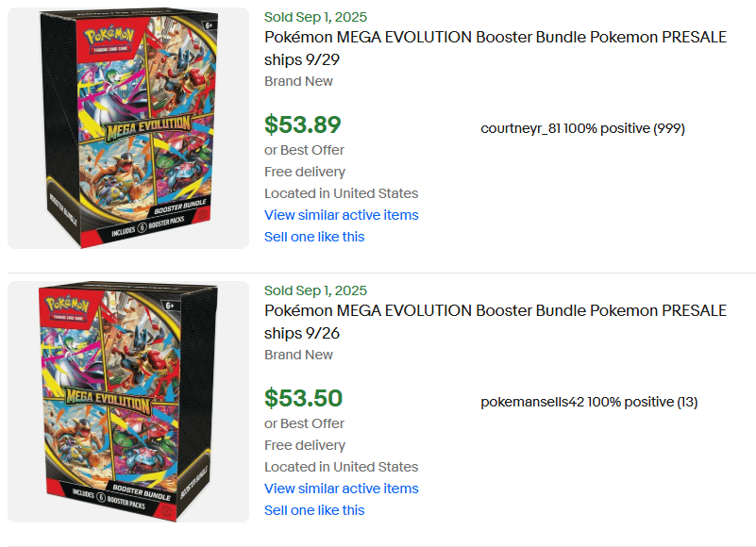Click "Sold Sep 1, 2025" on first listing

click(315, 17)
